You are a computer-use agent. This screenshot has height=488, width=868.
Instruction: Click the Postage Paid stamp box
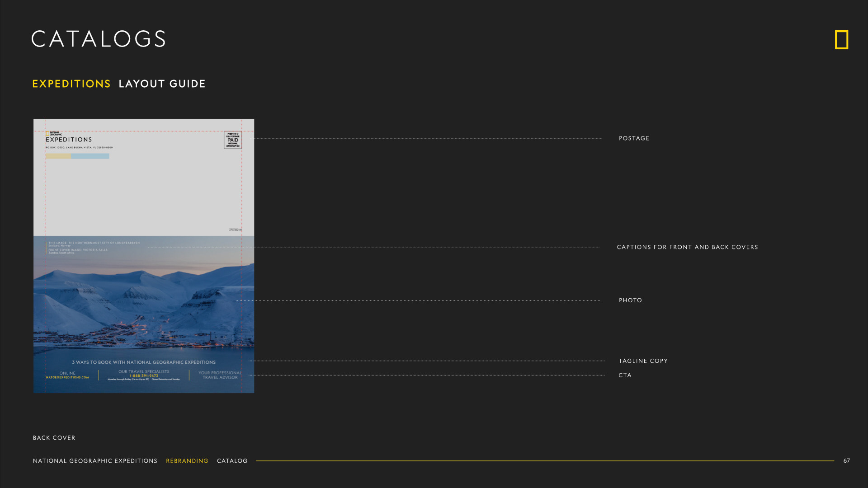pyautogui.click(x=233, y=140)
